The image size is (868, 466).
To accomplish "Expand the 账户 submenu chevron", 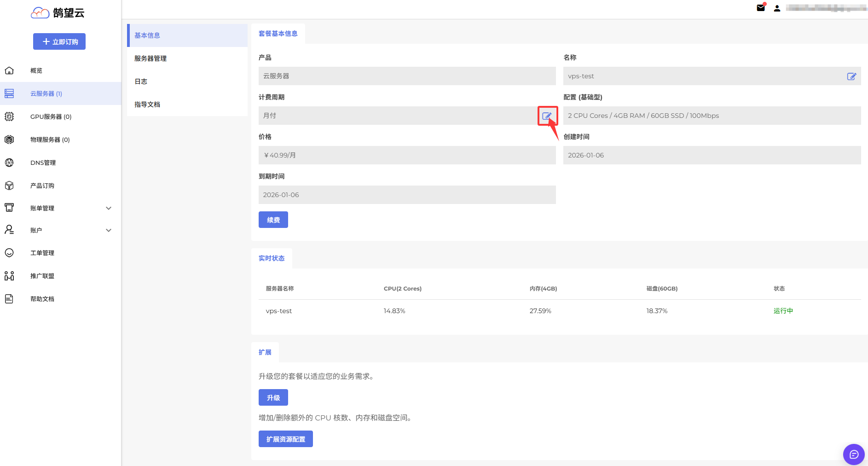I will [x=109, y=230].
